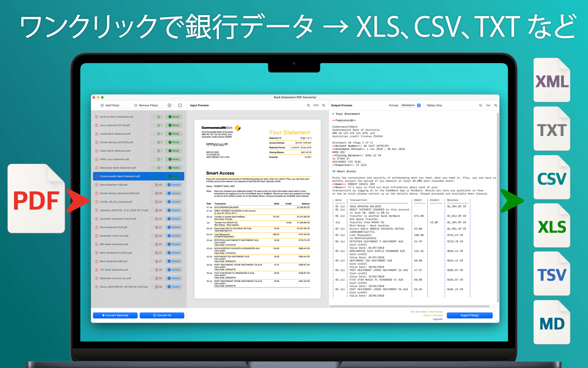
Task: Convert TCF-Bank-Statement.pdf
Action: pos(174,270)
